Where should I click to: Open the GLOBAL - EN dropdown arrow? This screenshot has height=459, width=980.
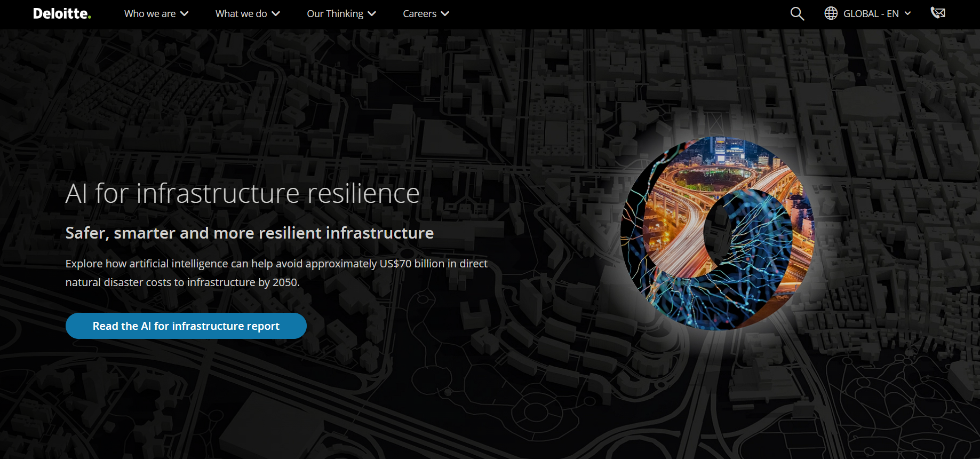click(907, 13)
